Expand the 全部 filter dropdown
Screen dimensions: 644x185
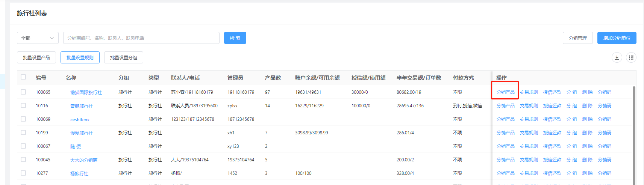(38, 38)
